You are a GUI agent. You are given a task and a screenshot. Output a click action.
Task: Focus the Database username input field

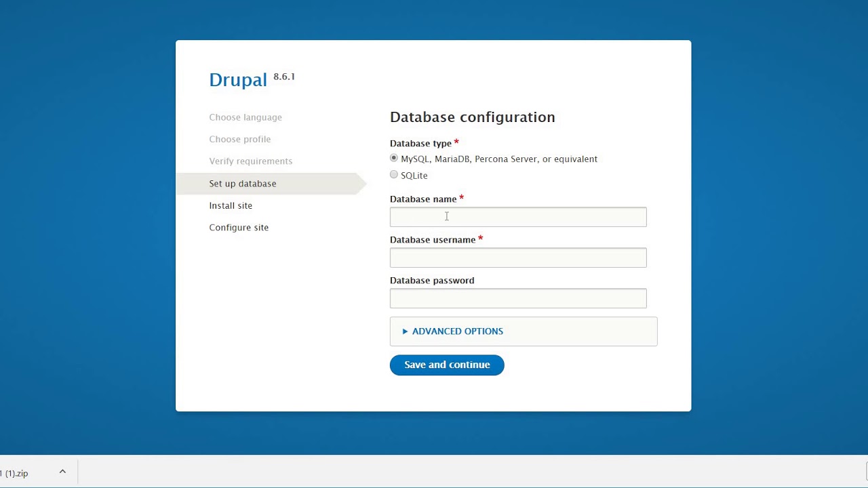click(x=518, y=258)
